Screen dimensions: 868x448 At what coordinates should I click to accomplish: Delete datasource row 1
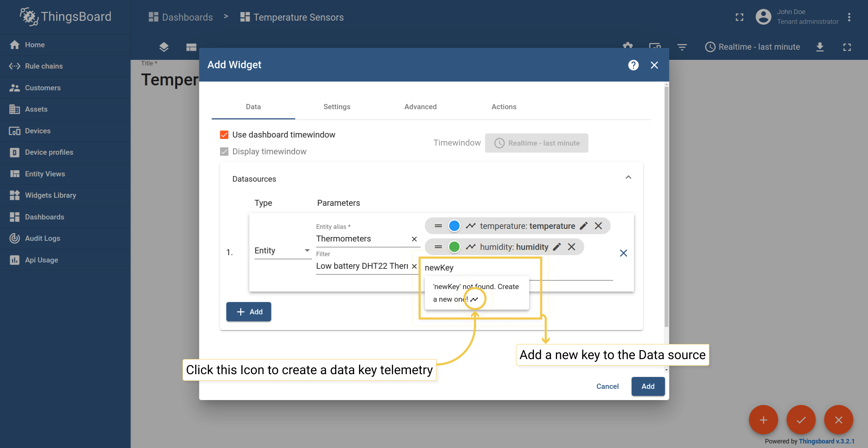(x=624, y=253)
